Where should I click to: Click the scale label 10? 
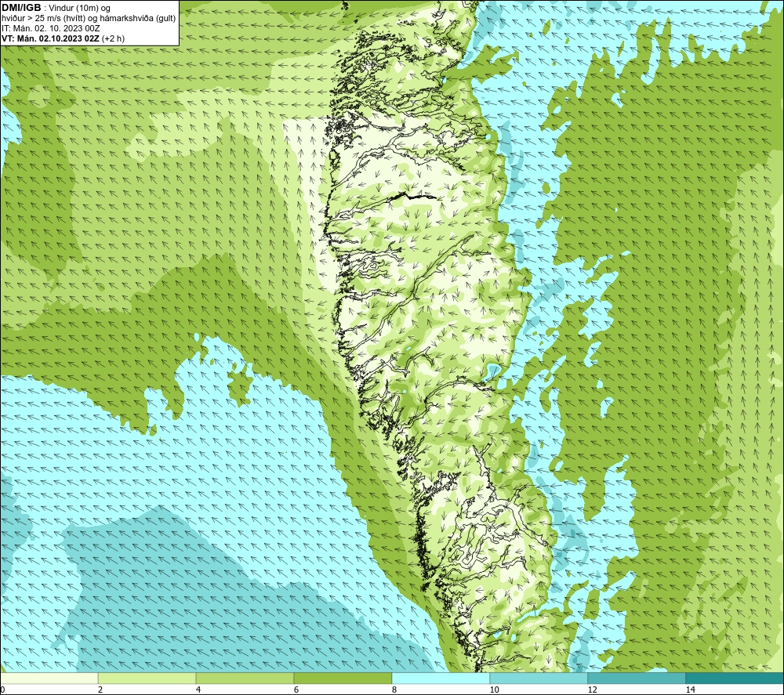[494, 690]
